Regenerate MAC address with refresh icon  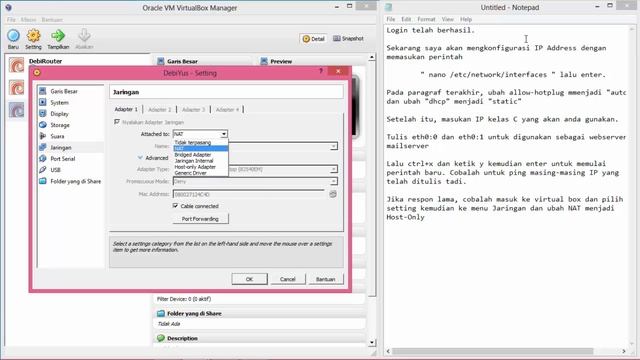333,194
